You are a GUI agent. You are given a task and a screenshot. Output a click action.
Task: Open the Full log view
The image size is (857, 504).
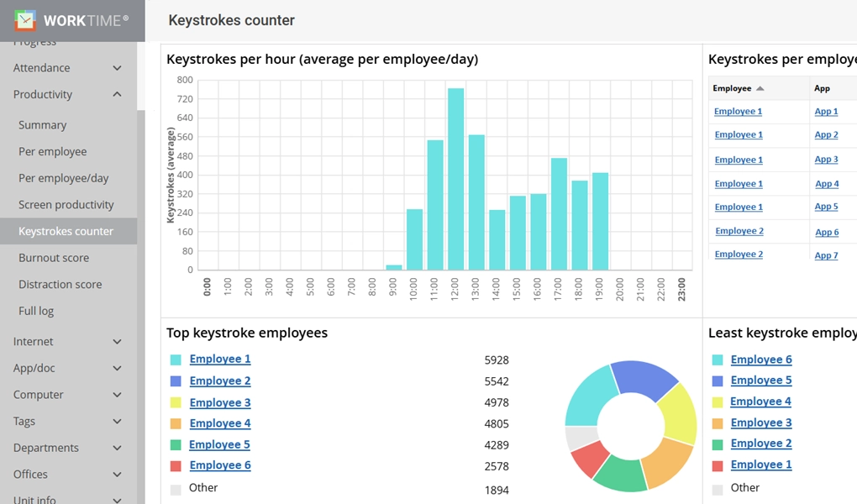[37, 311]
